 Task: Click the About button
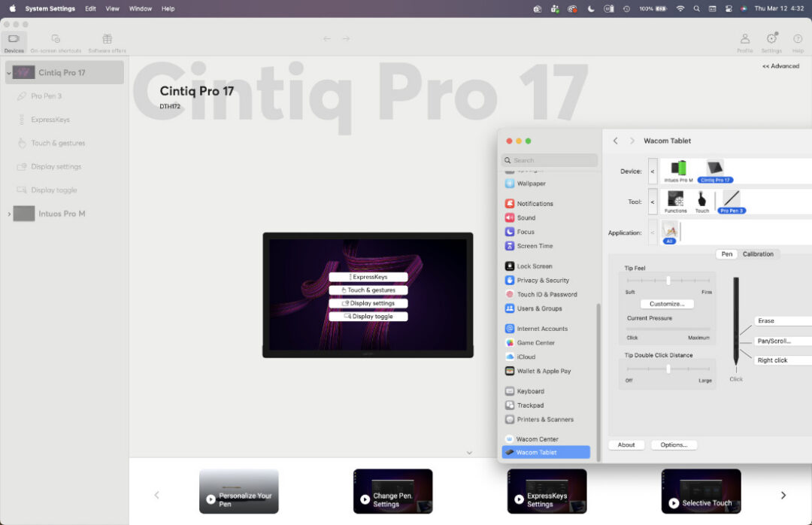(626, 445)
